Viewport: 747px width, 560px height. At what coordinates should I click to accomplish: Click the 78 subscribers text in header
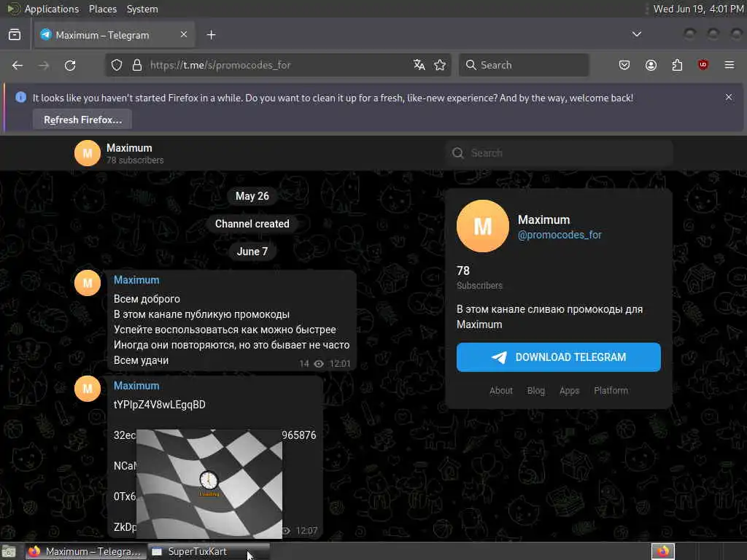pos(135,160)
